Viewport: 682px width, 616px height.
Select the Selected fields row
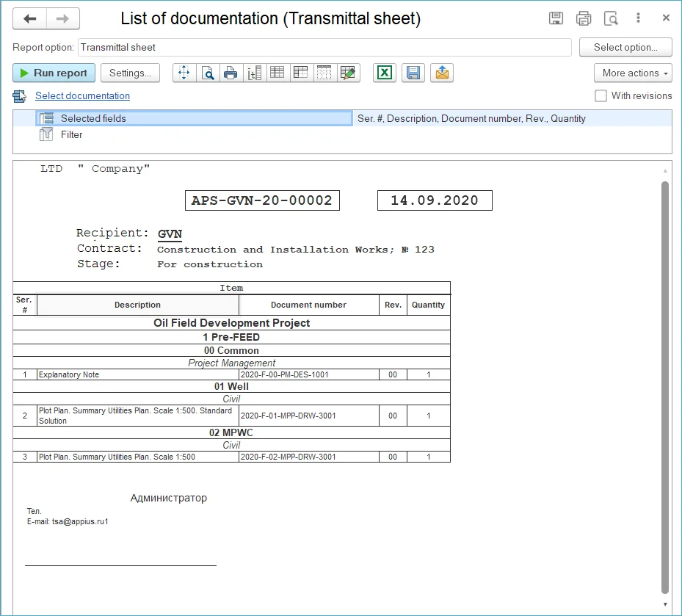[93, 118]
